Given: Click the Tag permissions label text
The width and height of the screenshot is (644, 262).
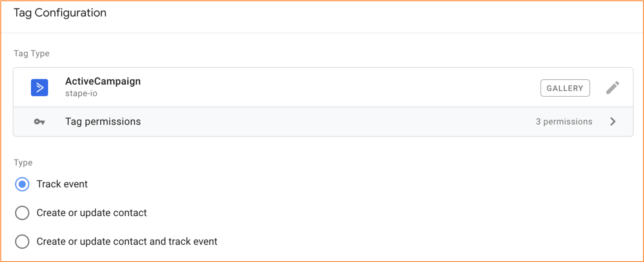Looking at the screenshot, I should point(103,122).
